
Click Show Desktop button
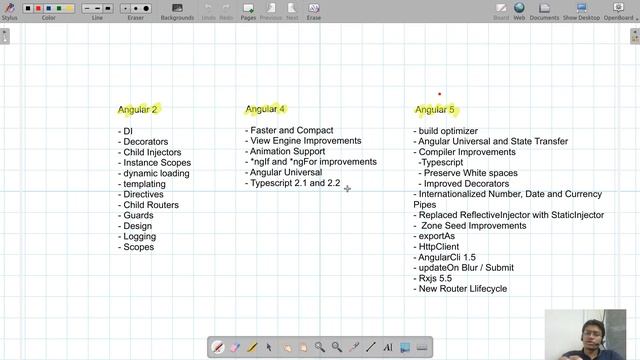[x=581, y=11]
